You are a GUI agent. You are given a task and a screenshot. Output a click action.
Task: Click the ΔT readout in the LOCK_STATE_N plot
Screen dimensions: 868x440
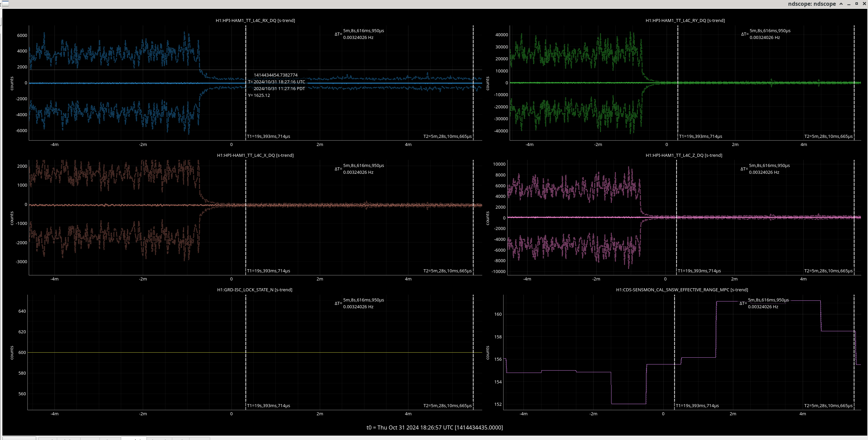[x=359, y=303]
